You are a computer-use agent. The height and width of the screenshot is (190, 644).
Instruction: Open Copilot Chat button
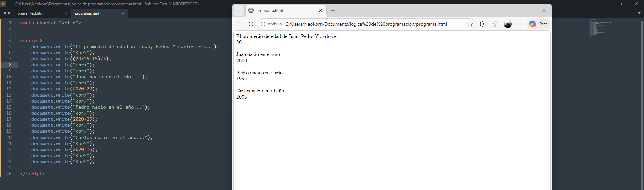pyautogui.click(x=538, y=24)
